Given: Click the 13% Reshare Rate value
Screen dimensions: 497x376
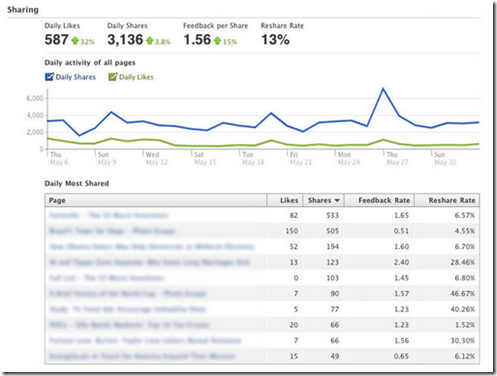Looking at the screenshot, I should tap(275, 40).
